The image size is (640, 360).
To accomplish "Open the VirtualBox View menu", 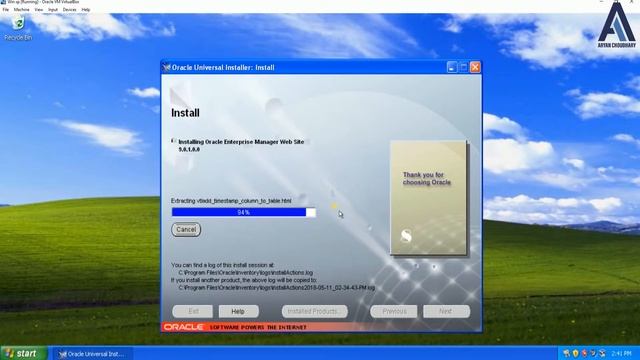I will tap(38, 9).
